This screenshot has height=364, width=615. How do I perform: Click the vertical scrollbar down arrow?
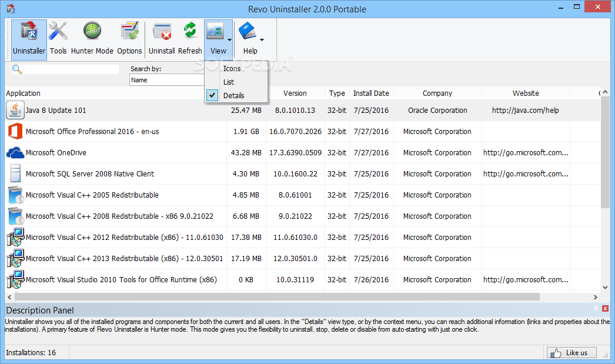(605, 287)
